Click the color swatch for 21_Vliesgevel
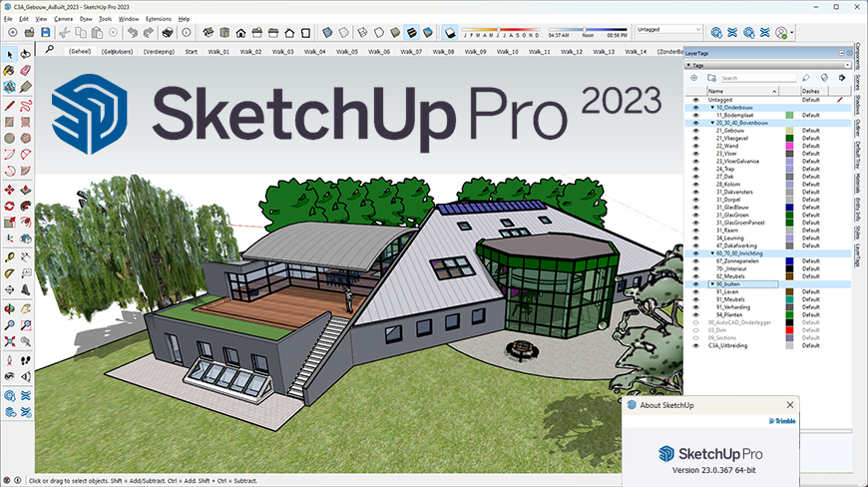This screenshot has width=868, height=487. pyautogui.click(x=789, y=139)
